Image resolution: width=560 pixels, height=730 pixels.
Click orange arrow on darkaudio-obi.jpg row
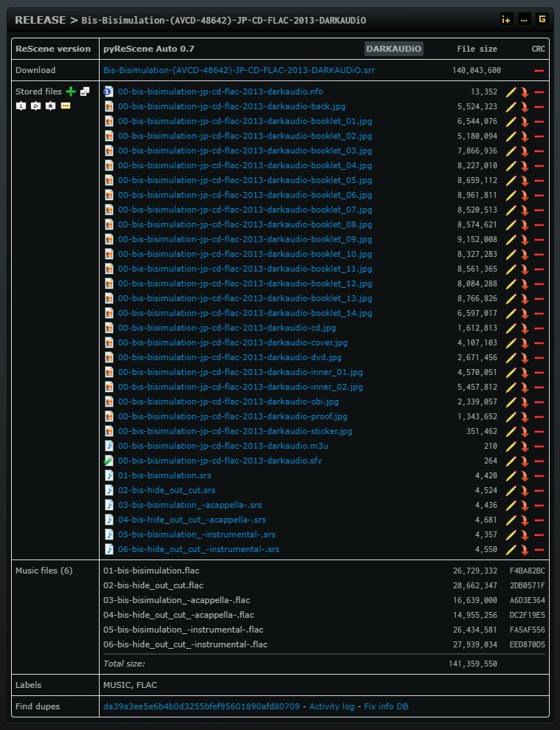coord(525,402)
